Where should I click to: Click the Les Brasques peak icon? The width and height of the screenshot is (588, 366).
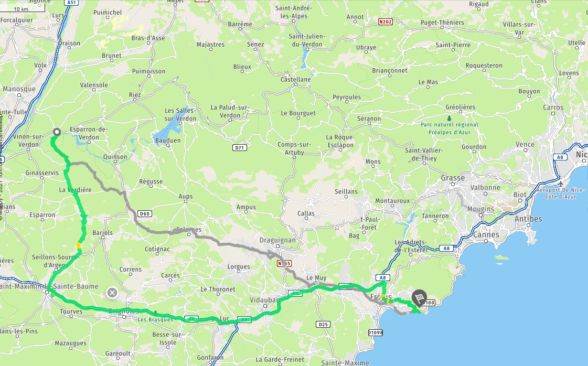point(155,313)
